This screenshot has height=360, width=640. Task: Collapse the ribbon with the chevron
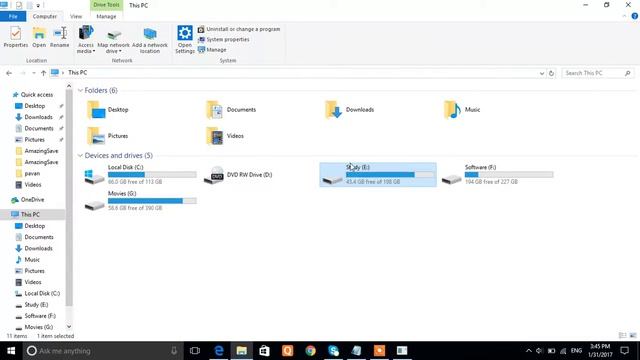click(624, 16)
